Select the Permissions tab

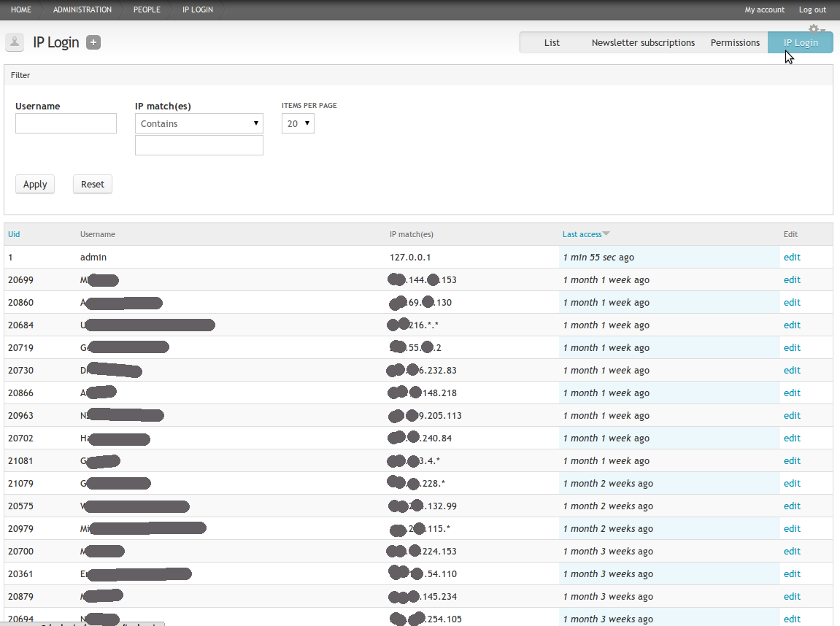735,42
